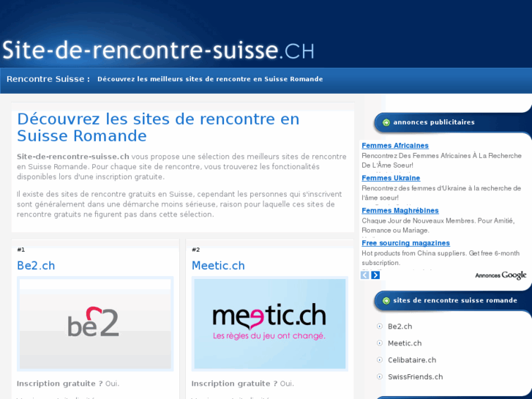
Task: Click the Annonces Google label
Action: 501,275
